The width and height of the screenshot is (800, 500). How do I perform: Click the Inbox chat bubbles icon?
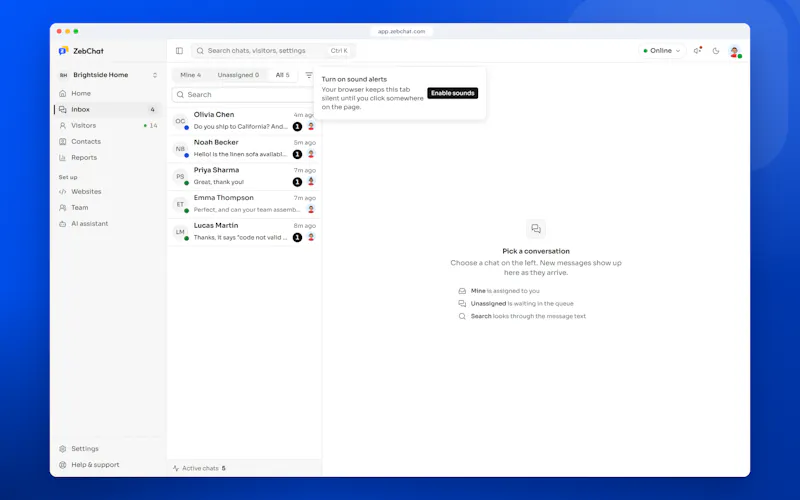coord(63,109)
